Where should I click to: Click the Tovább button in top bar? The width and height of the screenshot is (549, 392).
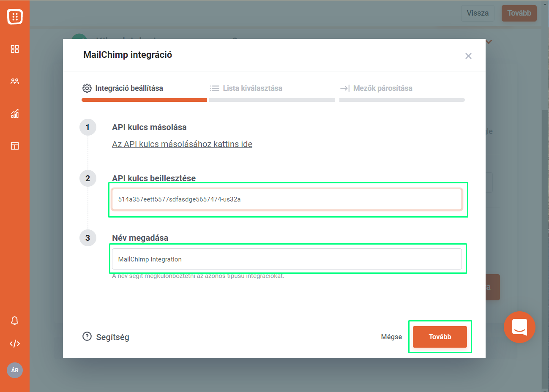[519, 13]
